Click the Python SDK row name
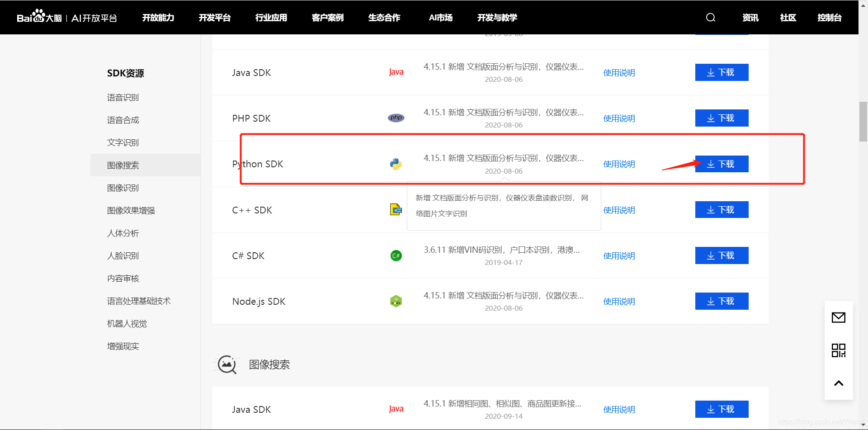The width and height of the screenshot is (868, 430). tap(258, 164)
